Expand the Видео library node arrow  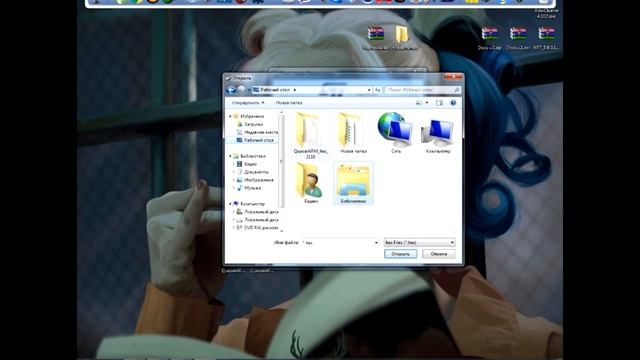(x=234, y=164)
